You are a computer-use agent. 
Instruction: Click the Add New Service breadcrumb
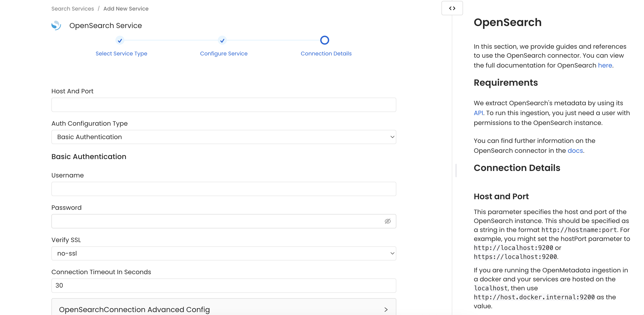point(126,9)
